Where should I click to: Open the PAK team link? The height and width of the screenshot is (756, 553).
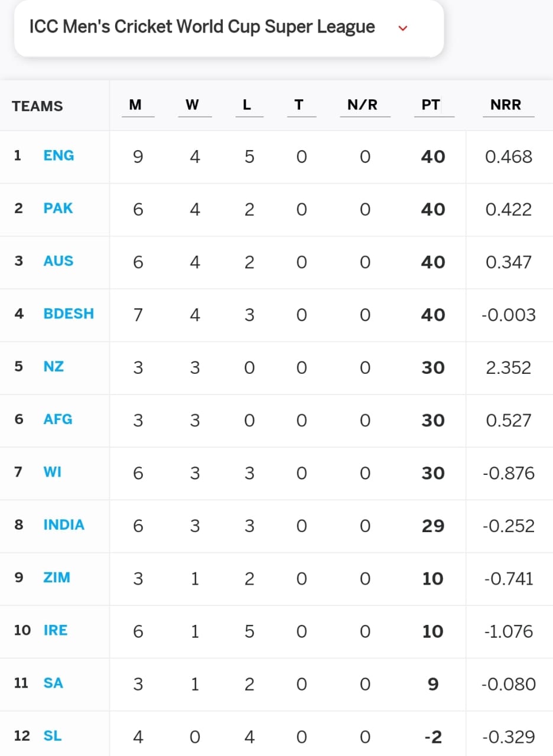pos(58,208)
